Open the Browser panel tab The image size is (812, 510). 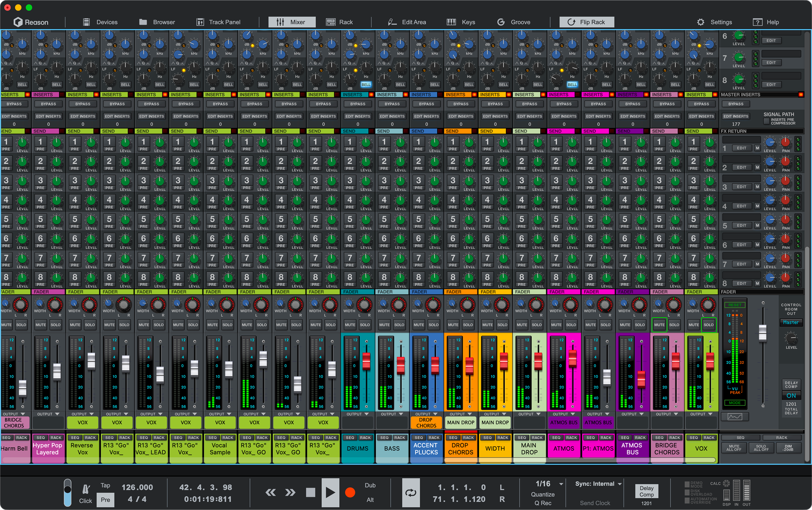[x=157, y=22]
